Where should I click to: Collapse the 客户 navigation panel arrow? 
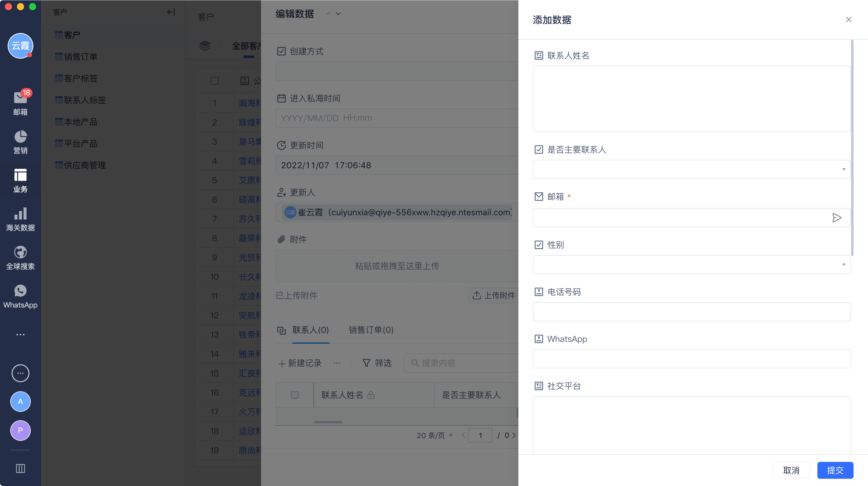171,12
